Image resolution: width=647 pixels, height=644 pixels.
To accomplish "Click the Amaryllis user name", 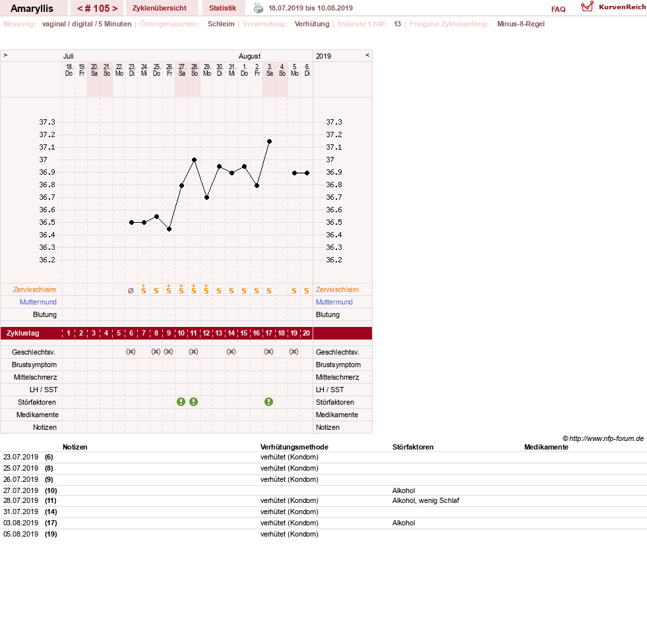I will click(32, 9).
